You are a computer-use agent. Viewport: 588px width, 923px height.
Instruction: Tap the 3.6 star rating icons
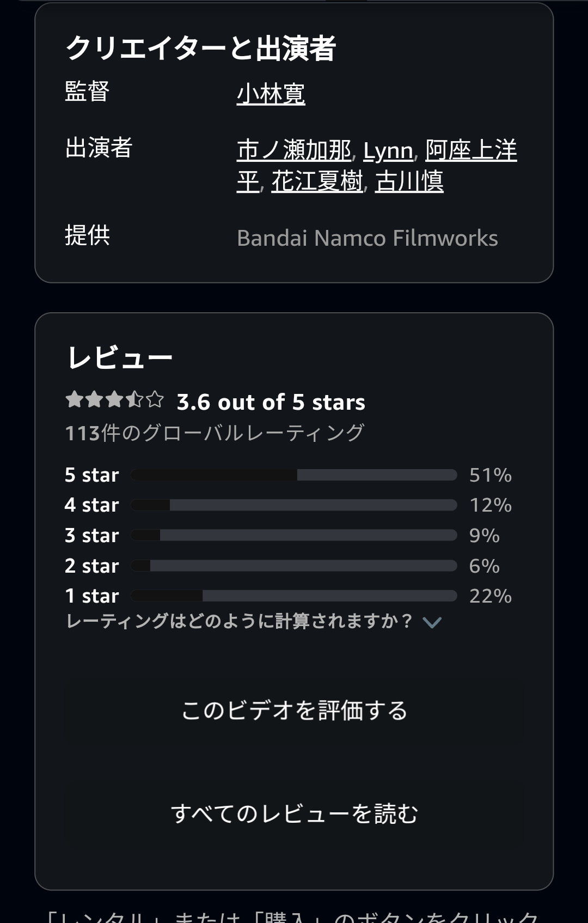pyautogui.click(x=114, y=400)
